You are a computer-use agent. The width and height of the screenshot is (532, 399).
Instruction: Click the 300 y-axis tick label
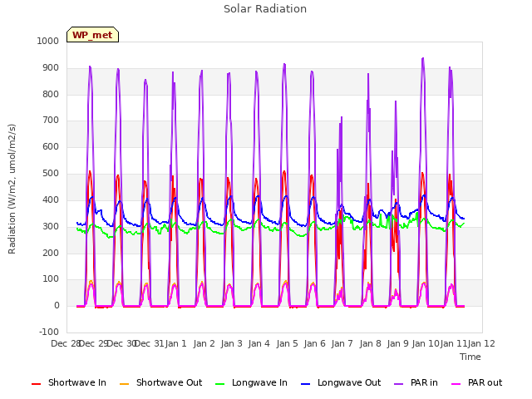point(51,226)
